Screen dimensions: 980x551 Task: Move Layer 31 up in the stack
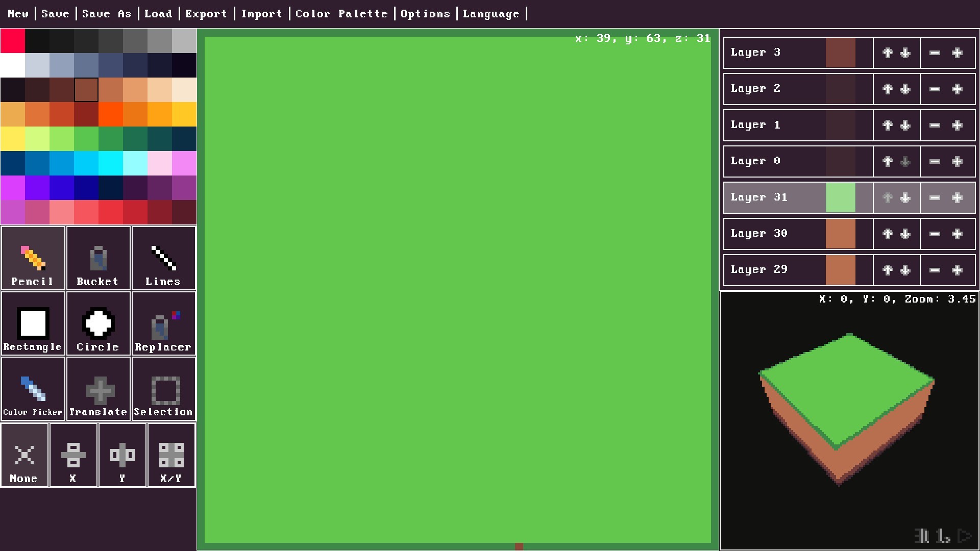point(887,198)
